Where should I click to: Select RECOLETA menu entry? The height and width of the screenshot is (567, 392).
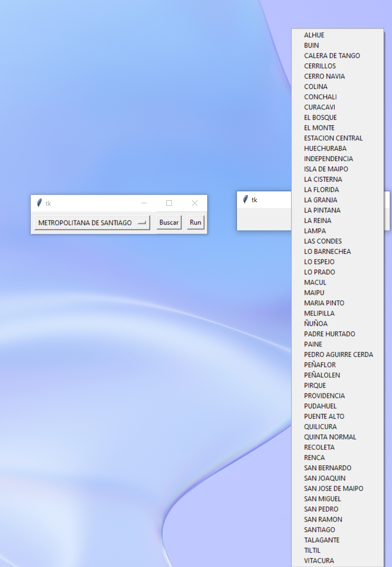[337, 447]
